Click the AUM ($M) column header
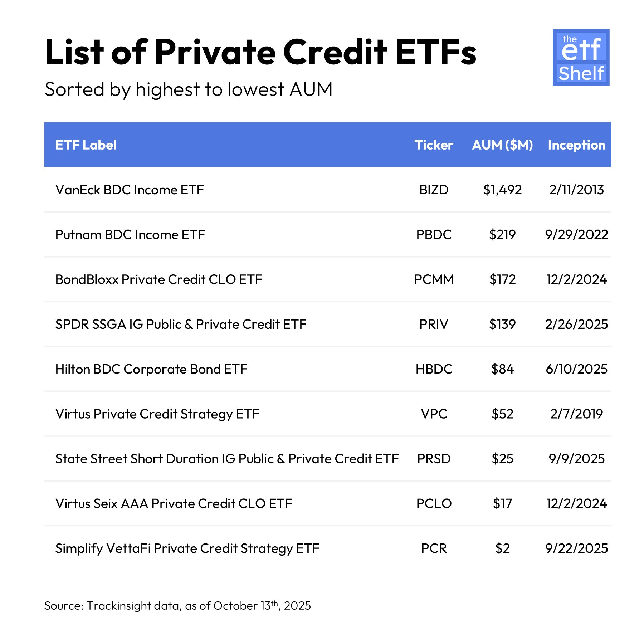Screen dimensions: 644x644 pos(502,145)
